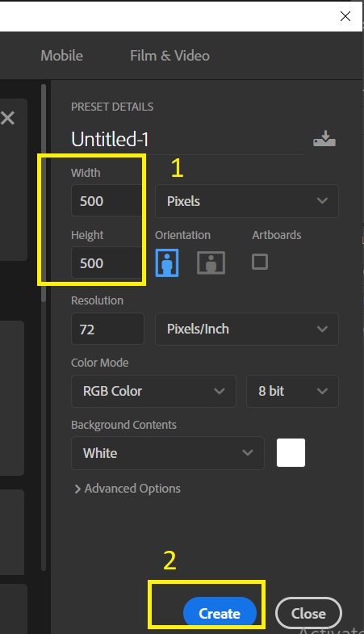Enable the Artboards checkbox
The height and width of the screenshot is (634, 364).
point(260,262)
